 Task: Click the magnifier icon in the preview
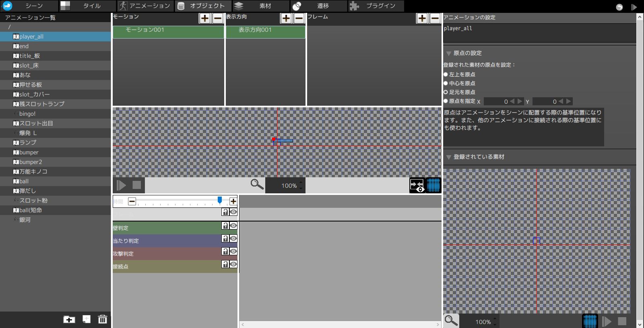click(257, 185)
